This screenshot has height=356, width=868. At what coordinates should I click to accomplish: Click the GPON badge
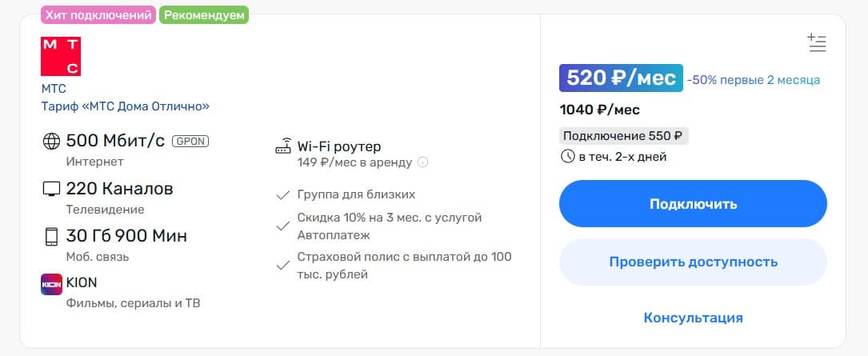coord(190,141)
